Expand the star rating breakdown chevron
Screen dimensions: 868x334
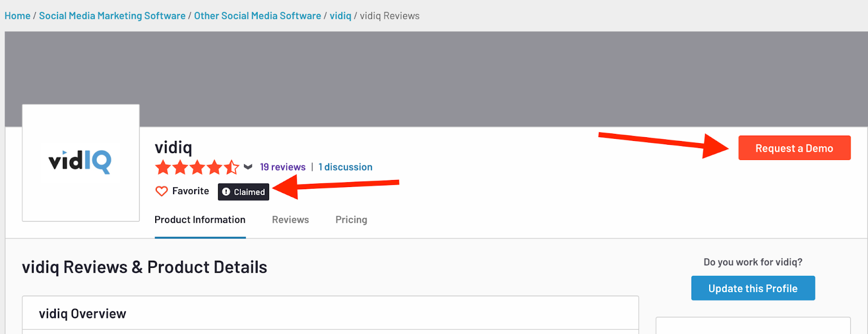(x=248, y=167)
